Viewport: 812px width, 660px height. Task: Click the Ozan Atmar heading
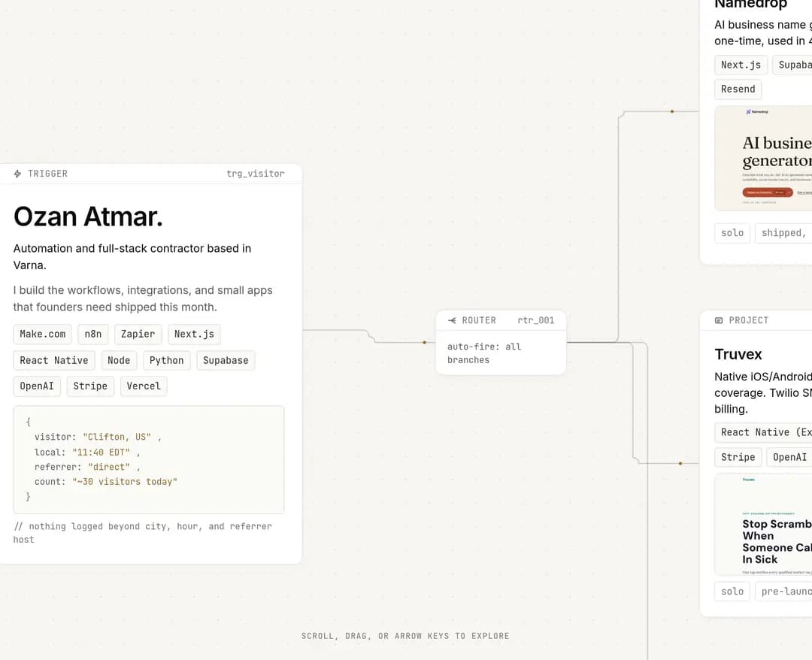[x=88, y=216]
